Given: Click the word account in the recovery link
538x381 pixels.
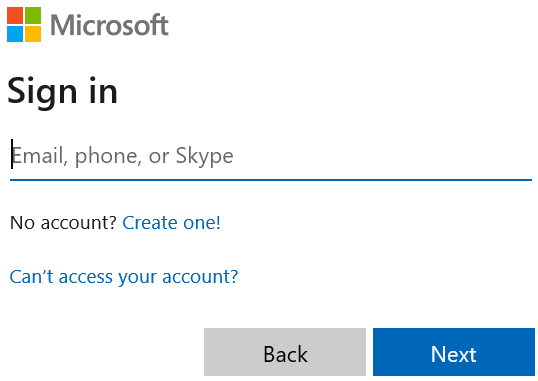Looking at the screenshot, I should click(x=200, y=277).
